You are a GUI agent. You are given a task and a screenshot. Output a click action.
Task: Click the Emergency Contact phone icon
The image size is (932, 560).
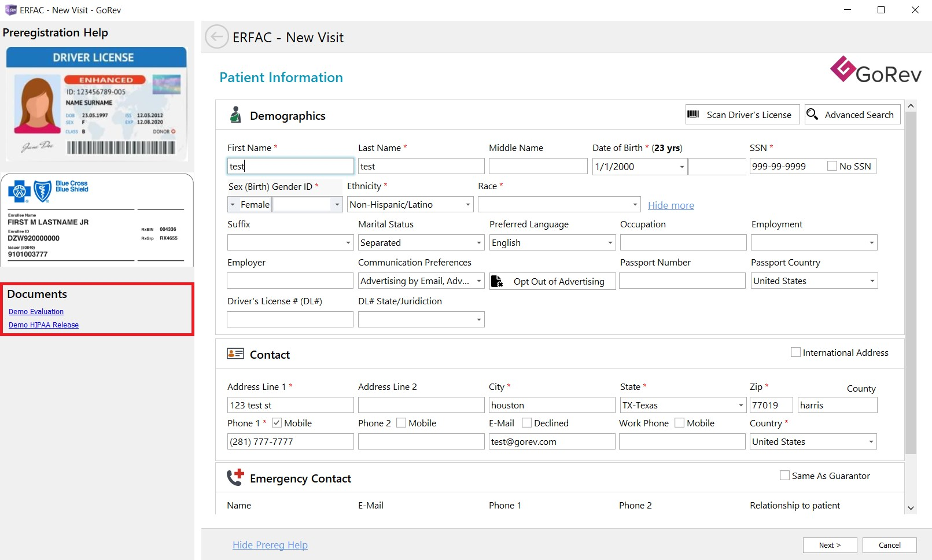pos(235,477)
